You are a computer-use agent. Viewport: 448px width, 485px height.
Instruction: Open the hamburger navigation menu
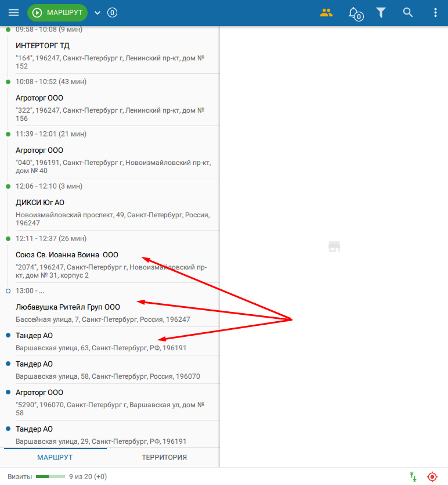[x=13, y=13]
